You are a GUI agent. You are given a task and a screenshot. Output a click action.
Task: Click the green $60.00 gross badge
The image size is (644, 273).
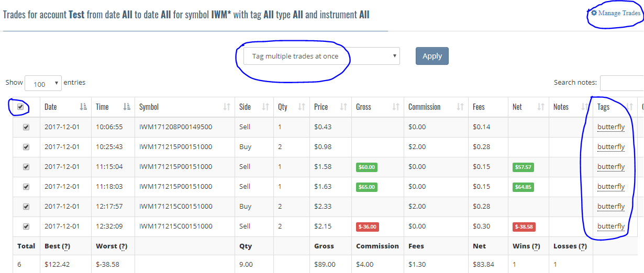coord(367,167)
